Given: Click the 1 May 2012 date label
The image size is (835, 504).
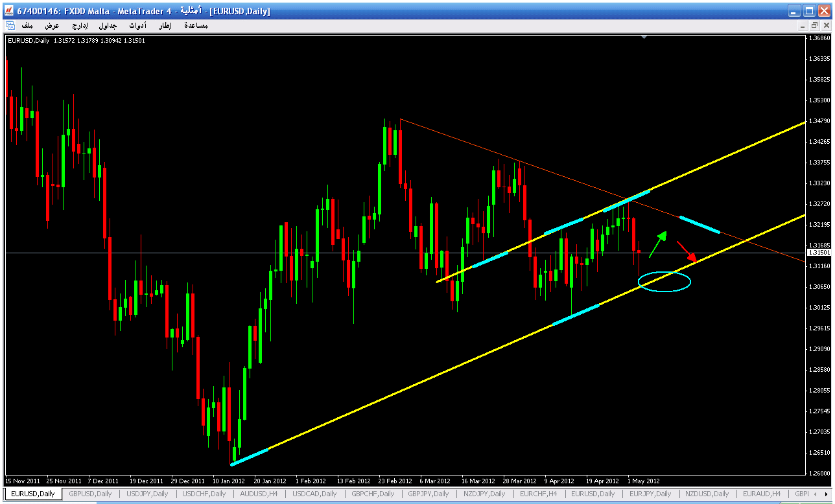Looking at the screenshot, I should (x=643, y=481).
